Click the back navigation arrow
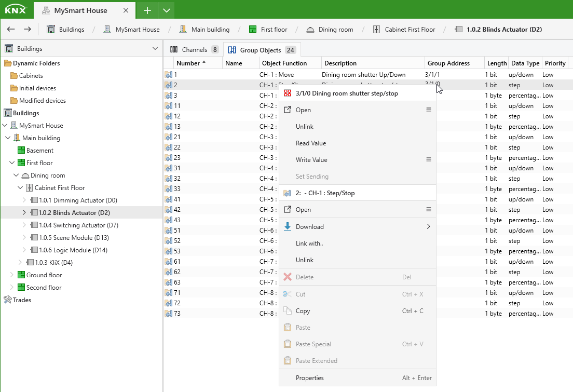The height and width of the screenshot is (392, 573). [x=11, y=29]
